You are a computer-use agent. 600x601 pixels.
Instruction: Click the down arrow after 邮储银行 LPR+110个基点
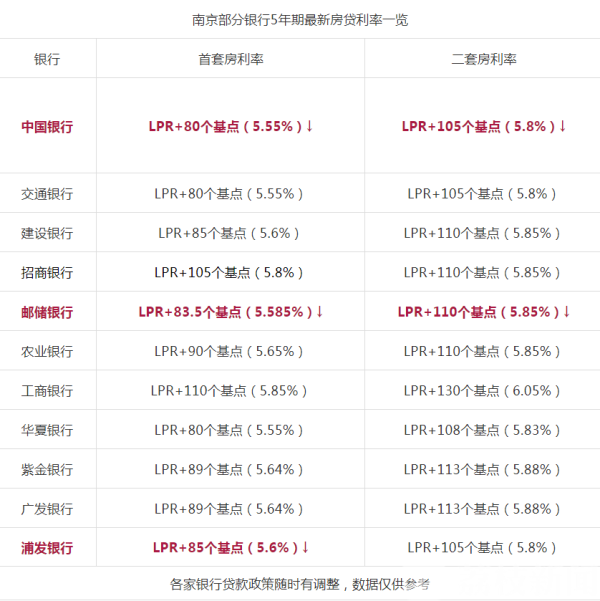(x=567, y=312)
